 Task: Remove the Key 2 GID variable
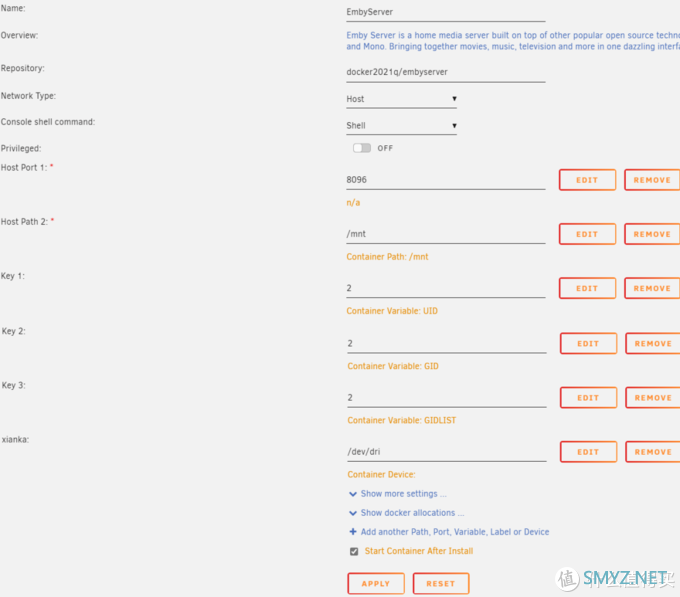tap(653, 344)
